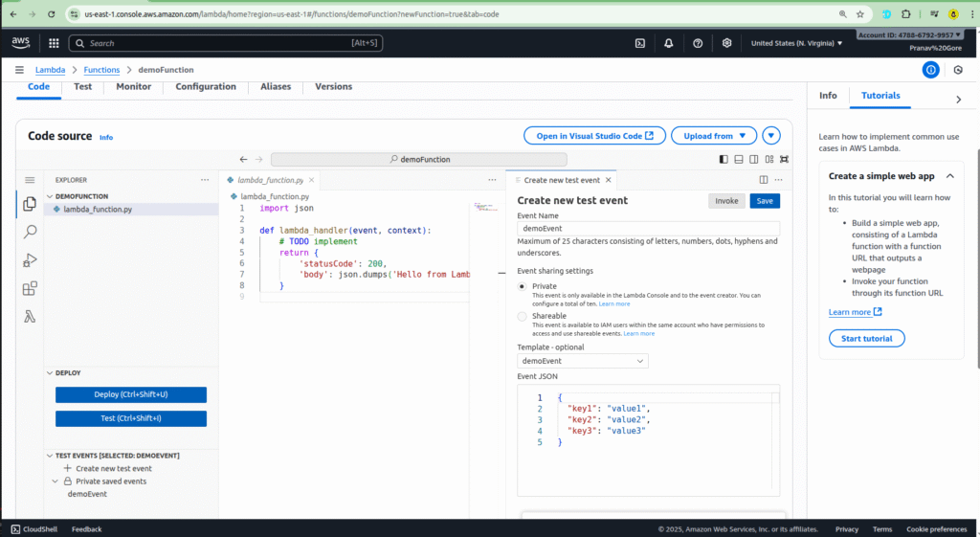The image size is (980, 537).
Task: Open the Functions breadcrumb link
Action: pos(101,70)
